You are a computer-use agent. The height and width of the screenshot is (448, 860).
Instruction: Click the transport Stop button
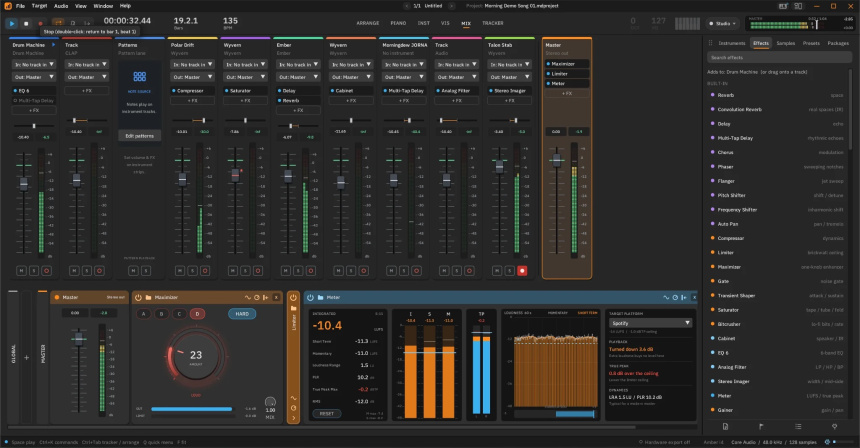tap(26, 24)
